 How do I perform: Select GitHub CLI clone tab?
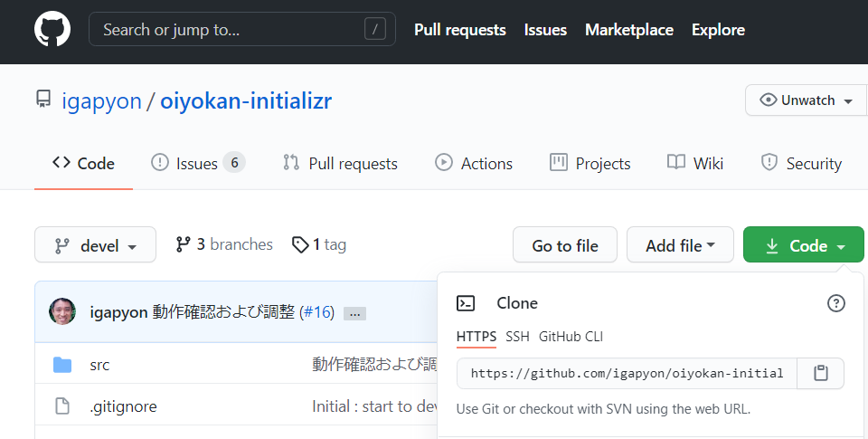(x=571, y=337)
